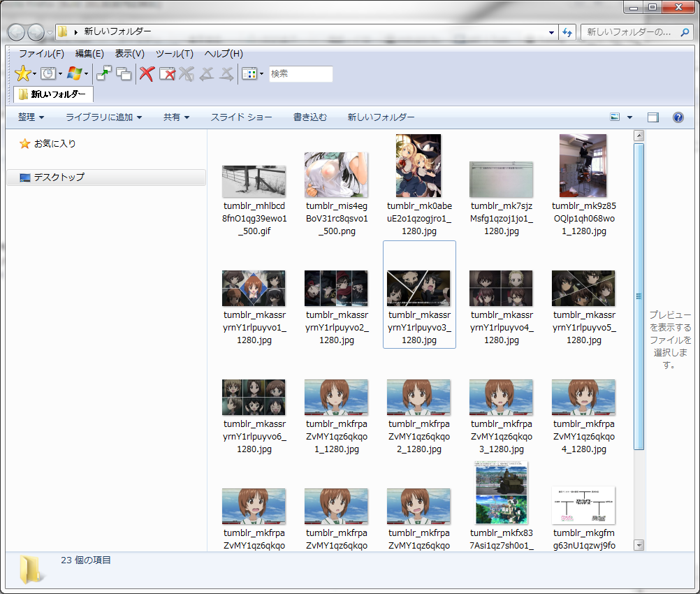Click the magnifier icon in the search box
The width and height of the screenshot is (700, 594).
[685, 32]
